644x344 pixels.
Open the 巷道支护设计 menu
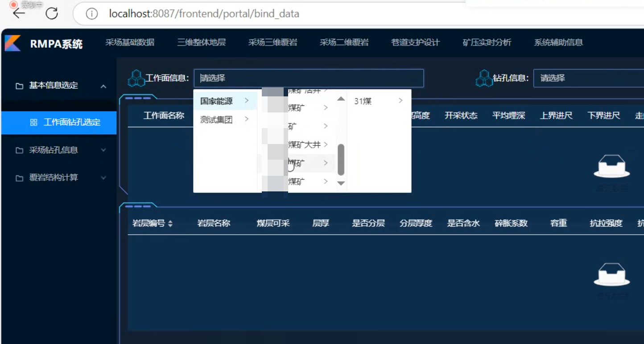point(416,43)
